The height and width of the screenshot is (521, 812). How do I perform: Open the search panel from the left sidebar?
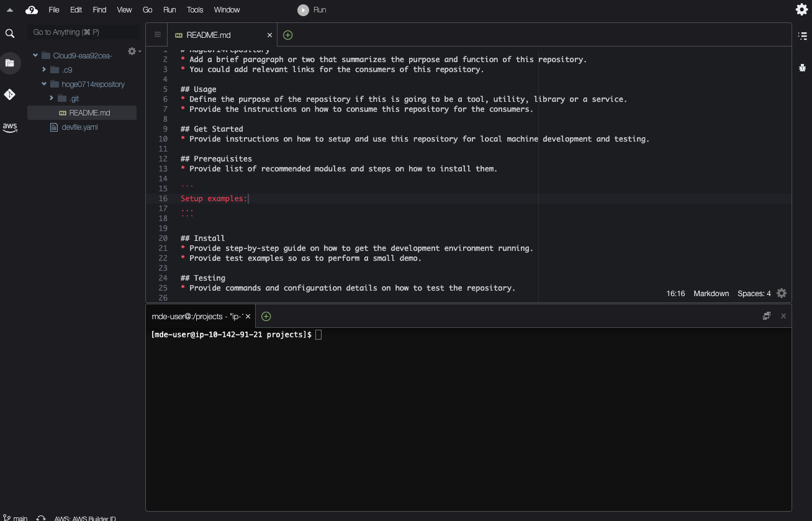10,34
